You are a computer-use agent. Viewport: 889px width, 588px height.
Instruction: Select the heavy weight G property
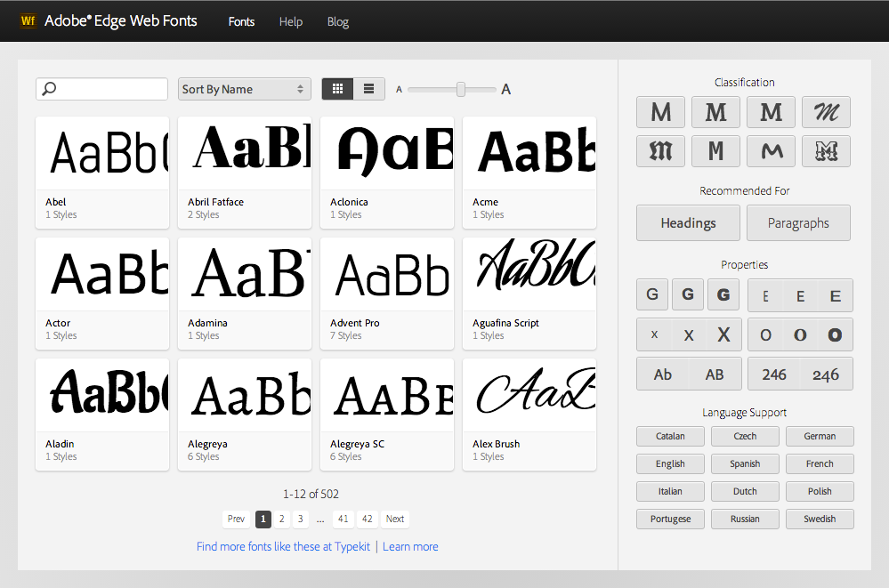pyautogui.click(x=723, y=294)
